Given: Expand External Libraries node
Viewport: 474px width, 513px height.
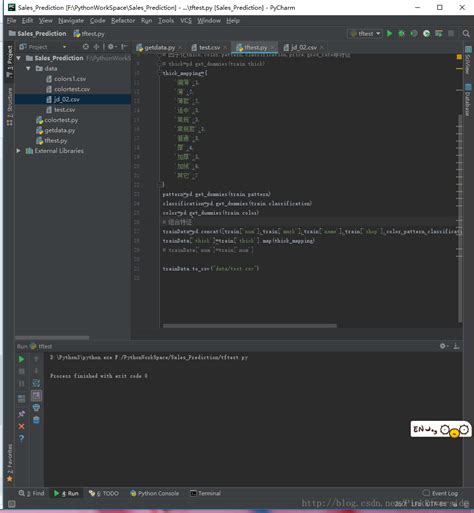Looking at the screenshot, I should (18, 151).
